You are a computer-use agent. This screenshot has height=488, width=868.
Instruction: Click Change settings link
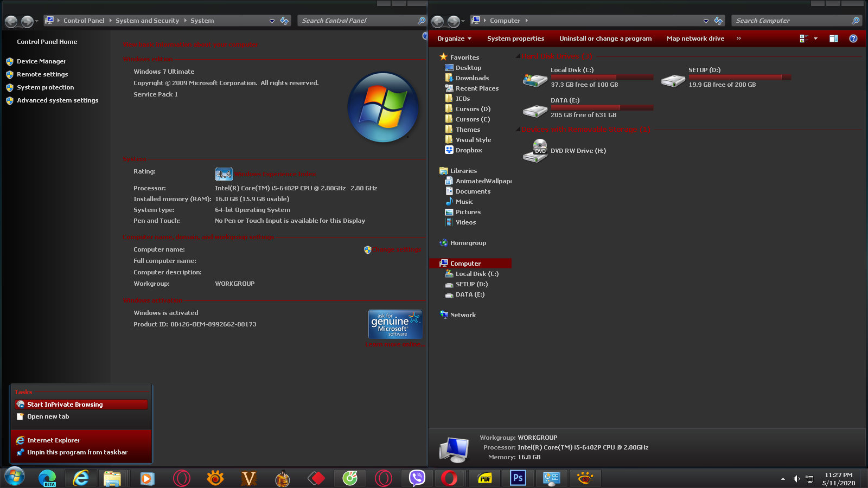click(x=396, y=249)
